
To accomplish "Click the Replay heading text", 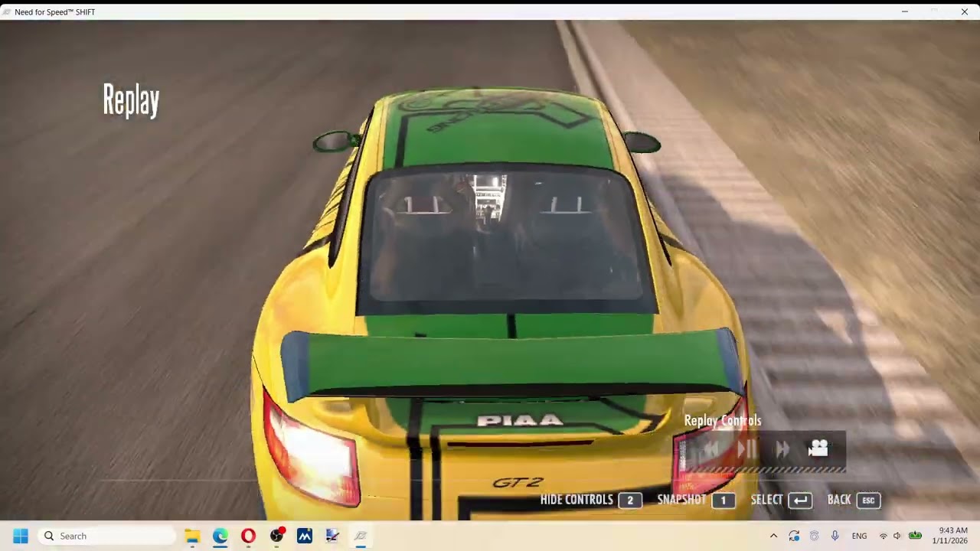I will coord(131,100).
